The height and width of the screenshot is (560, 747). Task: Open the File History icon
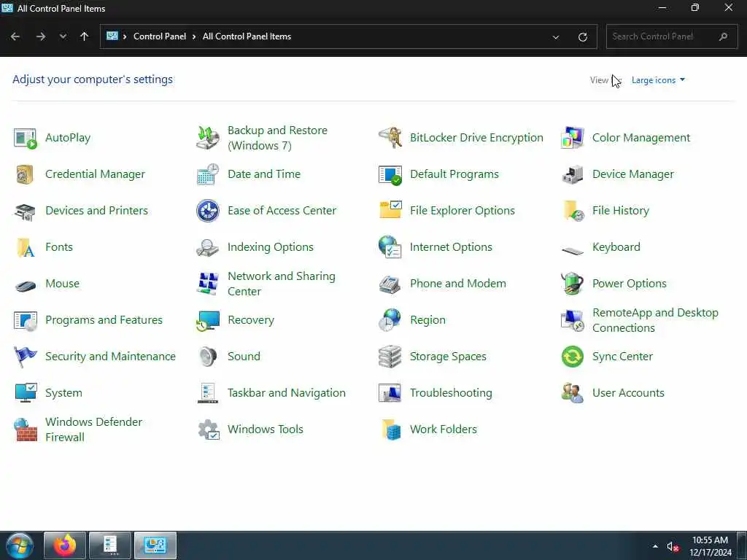pos(572,211)
